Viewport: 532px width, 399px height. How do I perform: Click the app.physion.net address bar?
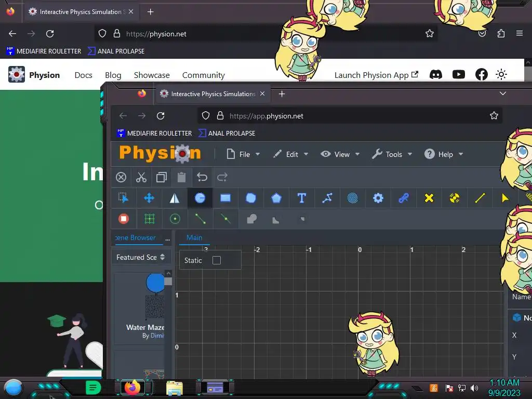350,116
